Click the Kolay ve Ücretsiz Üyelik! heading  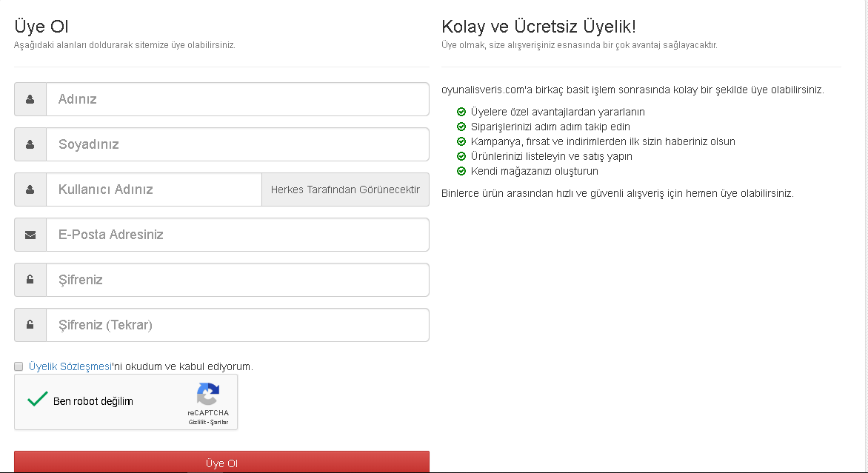tap(538, 26)
